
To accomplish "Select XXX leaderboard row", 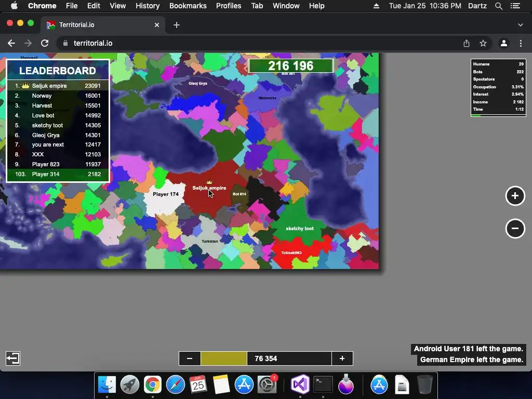I will pyautogui.click(x=58, y=154).
